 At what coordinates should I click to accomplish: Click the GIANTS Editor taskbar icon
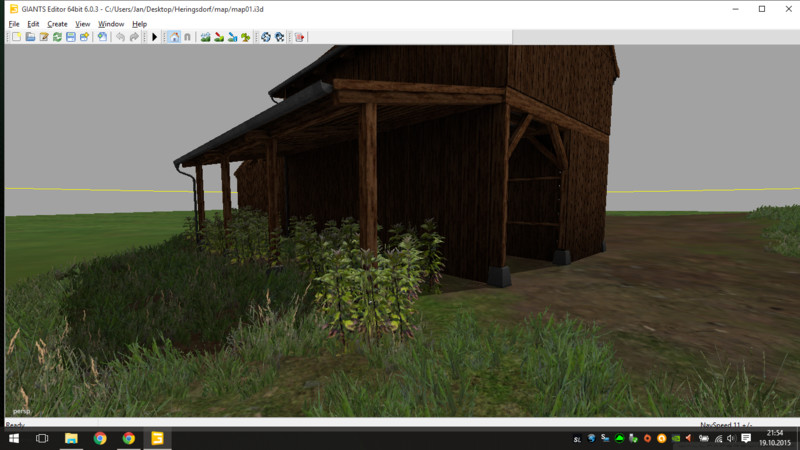[x=157, y=438]
